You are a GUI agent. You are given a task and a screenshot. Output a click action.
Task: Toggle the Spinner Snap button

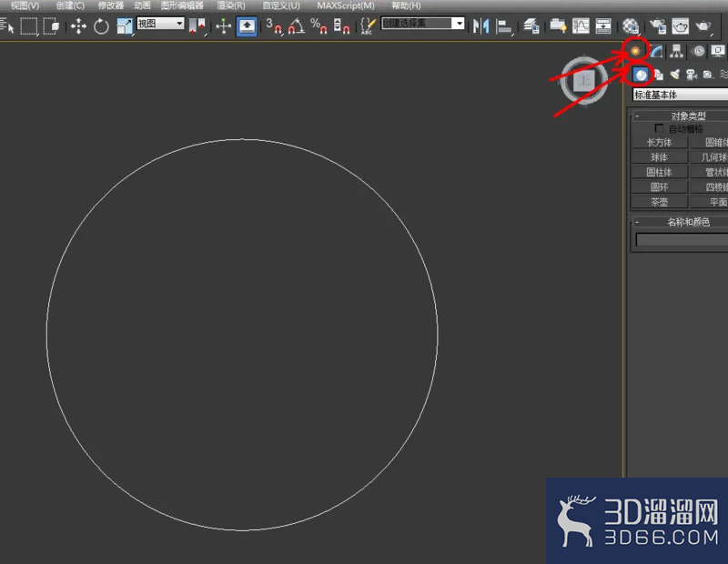coord(341,26)
